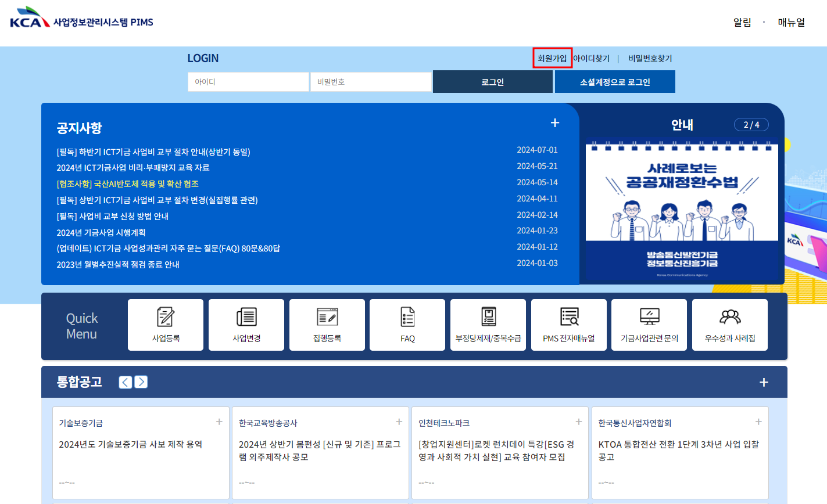The height and width of the screenshot is (504, 827).
Task: Click the 통합공고 heading
Action: coord(79,382)
